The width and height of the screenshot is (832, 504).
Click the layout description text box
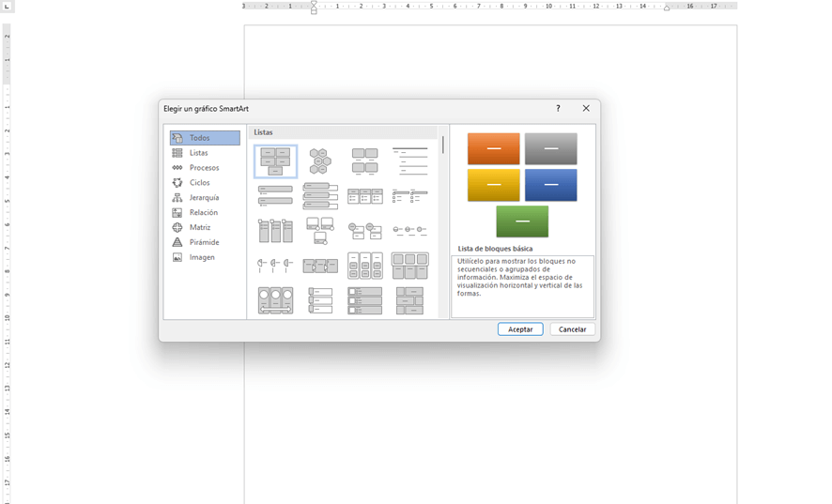[x=523, y=286]
